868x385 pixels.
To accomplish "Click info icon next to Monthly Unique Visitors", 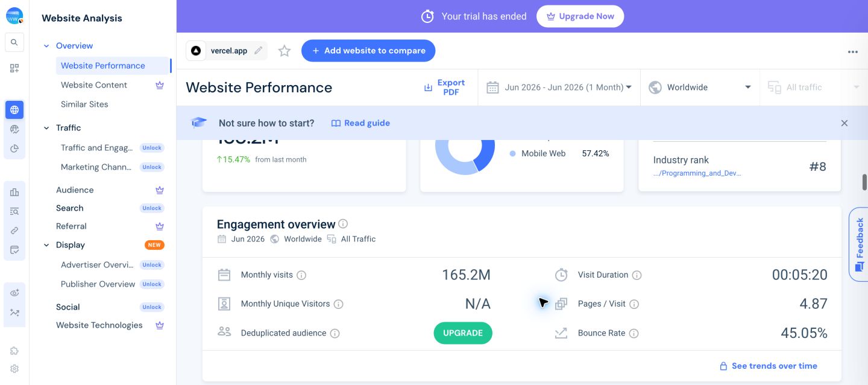I will coord(339,304).
